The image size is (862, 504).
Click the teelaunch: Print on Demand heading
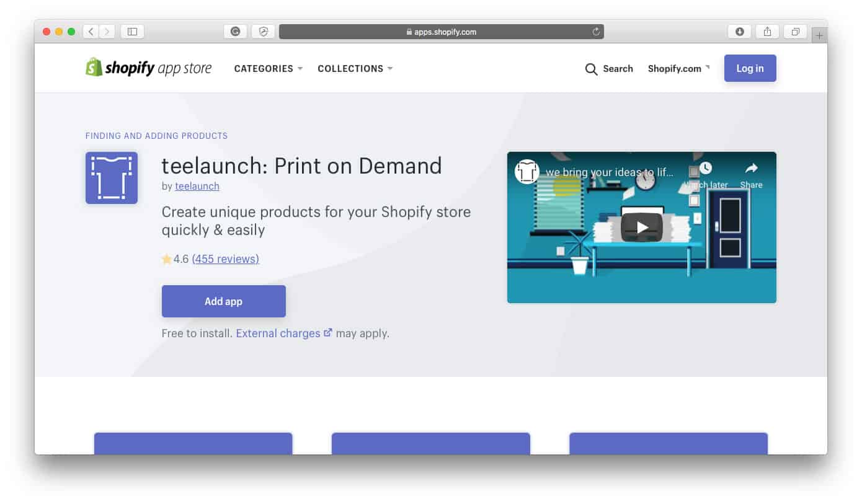click(301, 166)
